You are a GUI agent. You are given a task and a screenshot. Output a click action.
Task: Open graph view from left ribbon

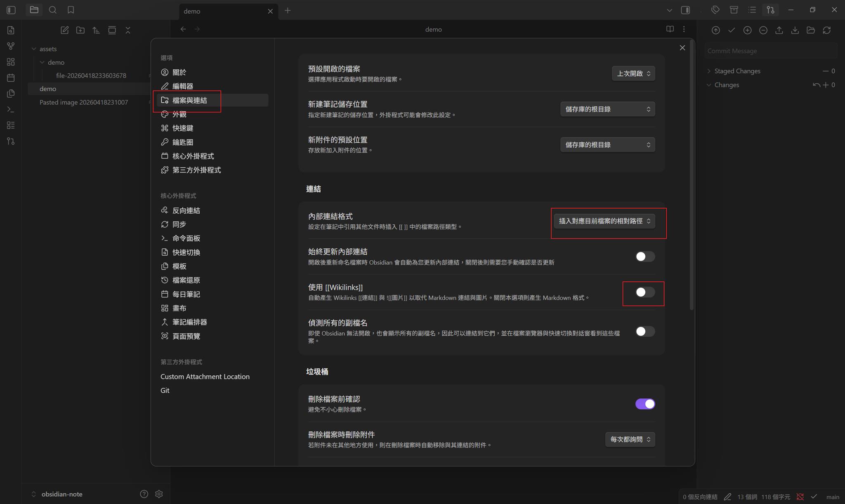[x=11, y=46]
